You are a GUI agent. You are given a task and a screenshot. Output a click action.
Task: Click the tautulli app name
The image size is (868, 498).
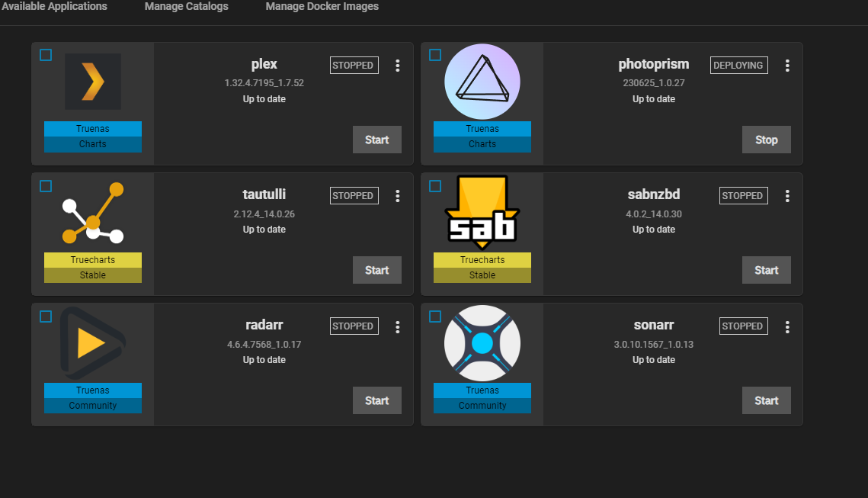point(264,194)
